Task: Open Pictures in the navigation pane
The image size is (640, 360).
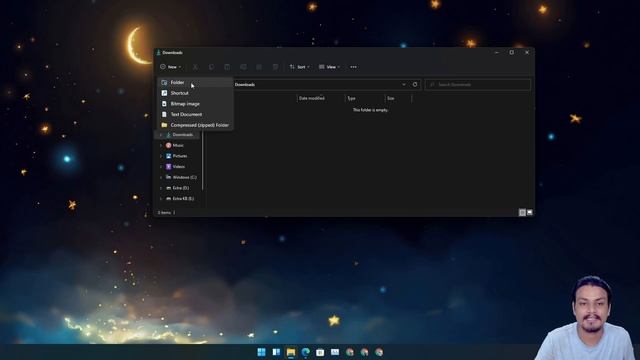Action: click(178, 156)
